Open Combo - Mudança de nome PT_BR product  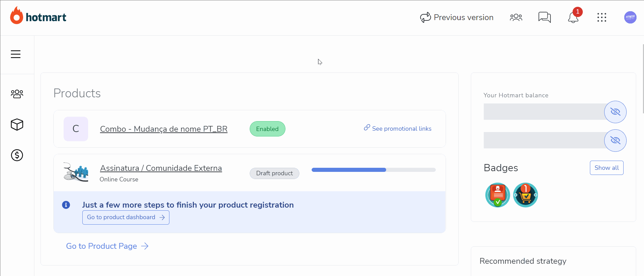coord(164,129)
